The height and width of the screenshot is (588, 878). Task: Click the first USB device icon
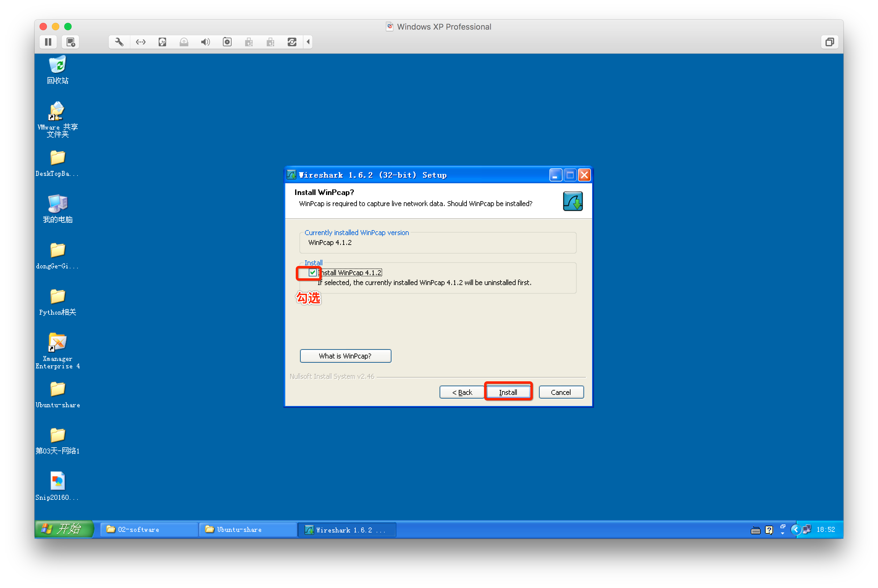tap(249, 42)
